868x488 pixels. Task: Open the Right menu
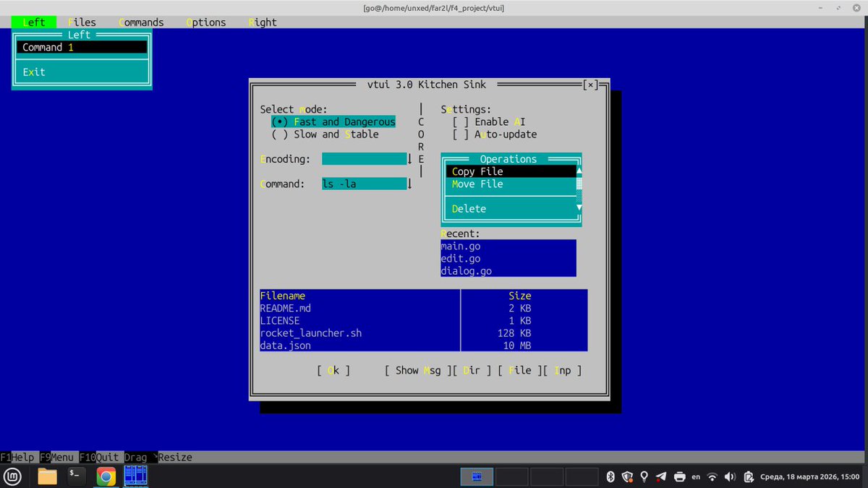[x=263, y=22]
